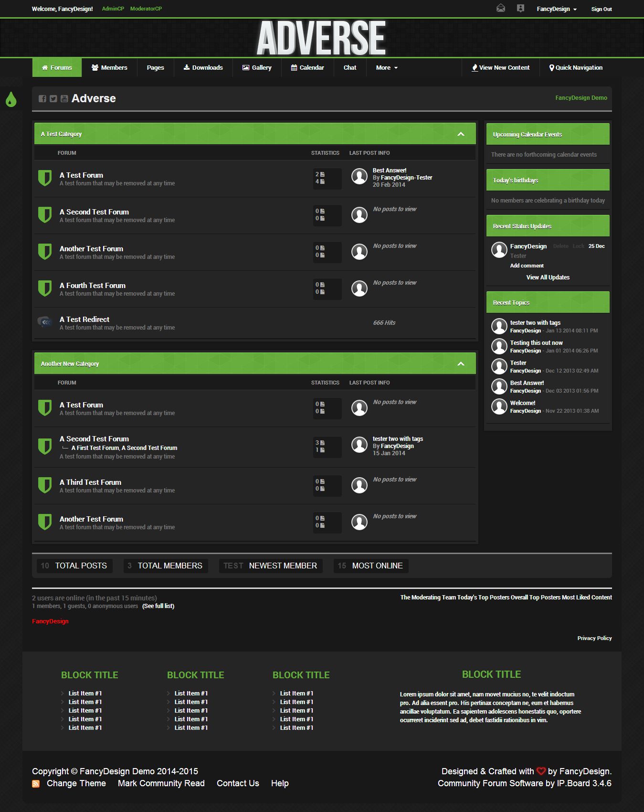Click the Facebook social icon
Screen dimensions: 644x812
point(42,98)
